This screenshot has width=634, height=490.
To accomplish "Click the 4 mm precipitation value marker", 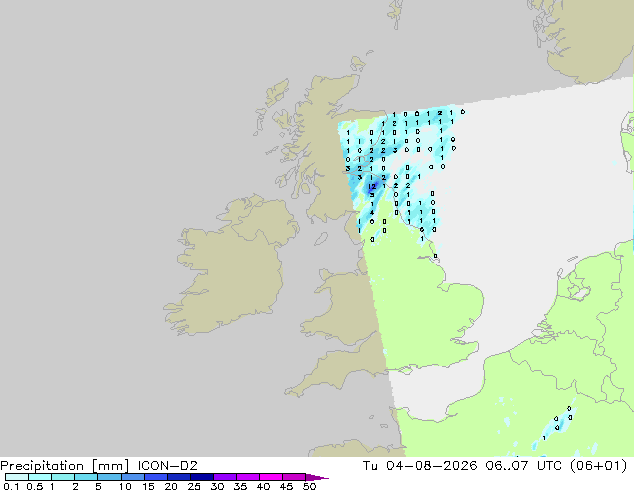I will (372, 213).
